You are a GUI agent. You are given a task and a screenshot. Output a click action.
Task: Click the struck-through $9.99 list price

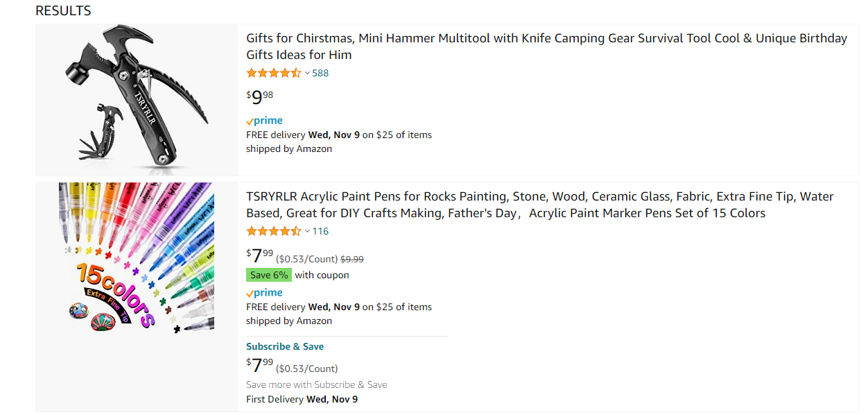[352, 259]
